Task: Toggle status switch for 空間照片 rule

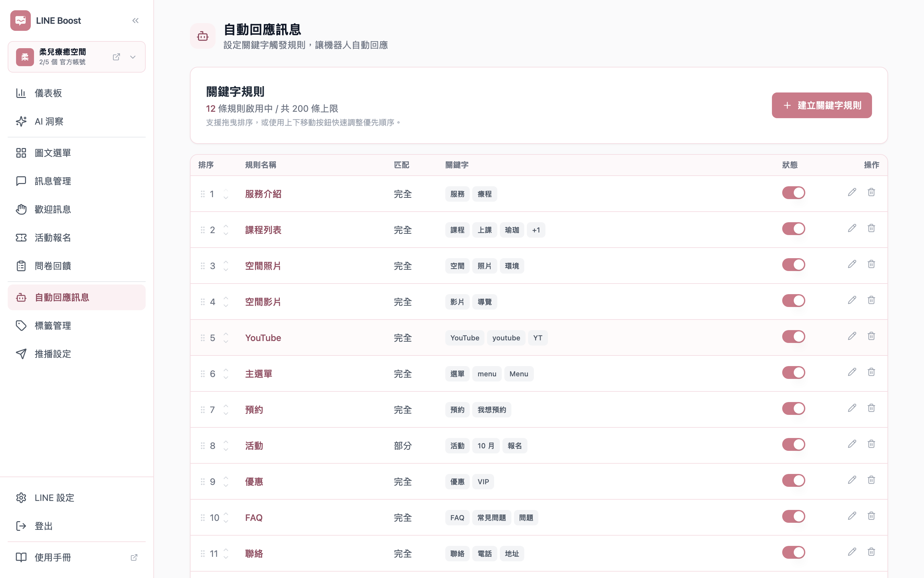Action: [793, 265]
